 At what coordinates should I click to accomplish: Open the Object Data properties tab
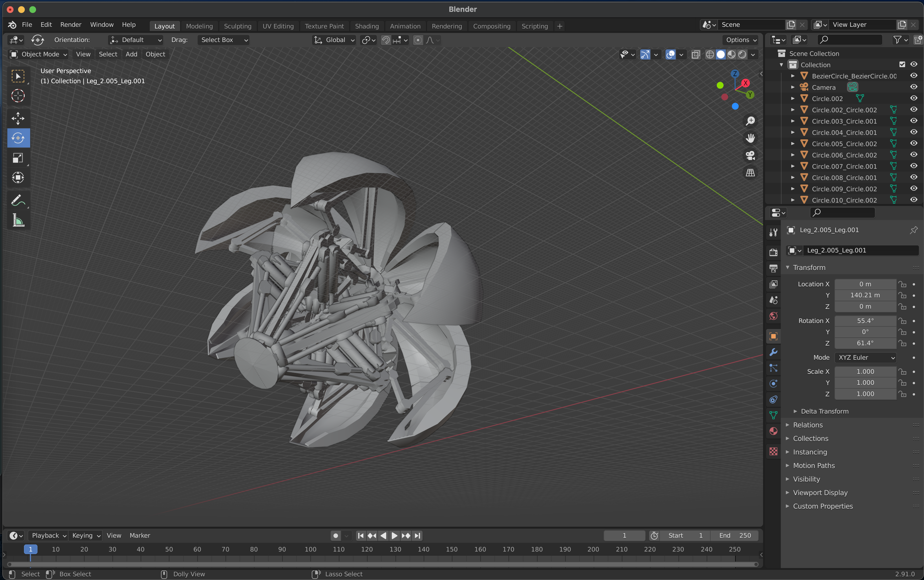(x=773, y=416)
